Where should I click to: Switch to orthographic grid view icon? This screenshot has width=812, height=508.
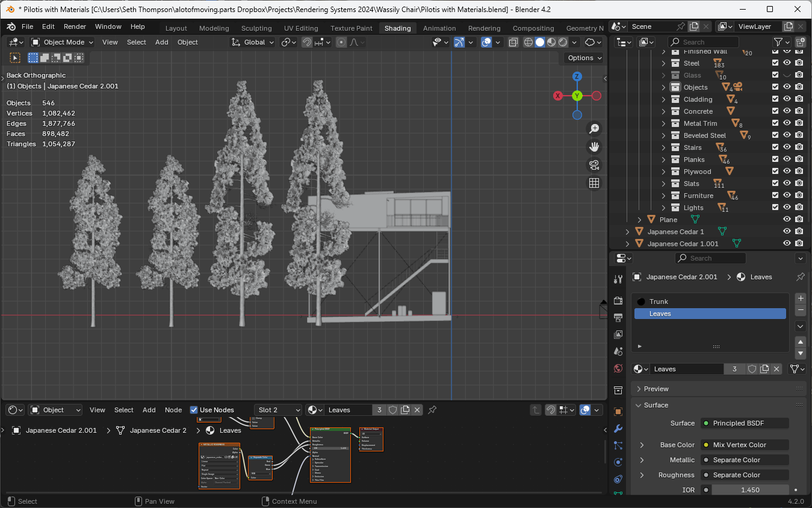pos(594,184)
